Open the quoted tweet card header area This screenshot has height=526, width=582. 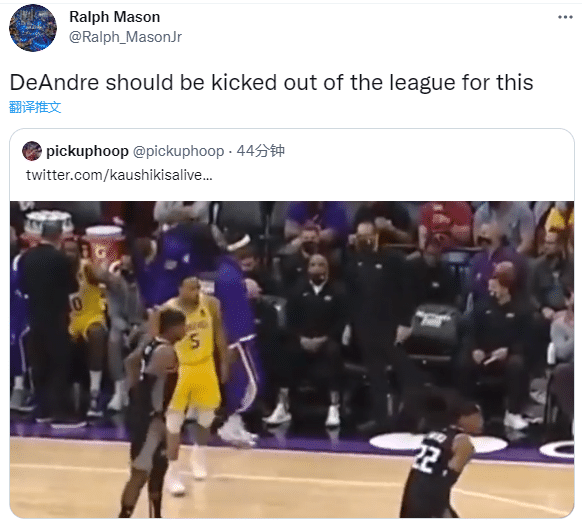(x=292, y=163)
